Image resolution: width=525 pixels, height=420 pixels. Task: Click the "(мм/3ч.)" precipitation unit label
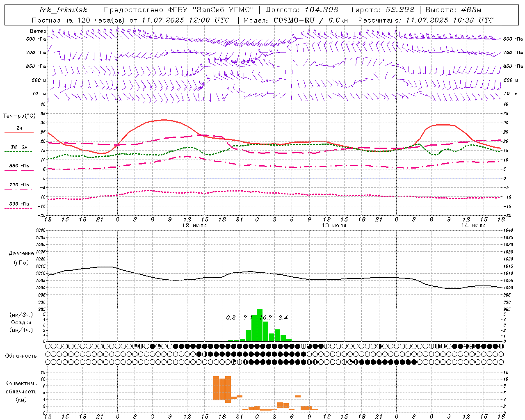pos(21,315)
